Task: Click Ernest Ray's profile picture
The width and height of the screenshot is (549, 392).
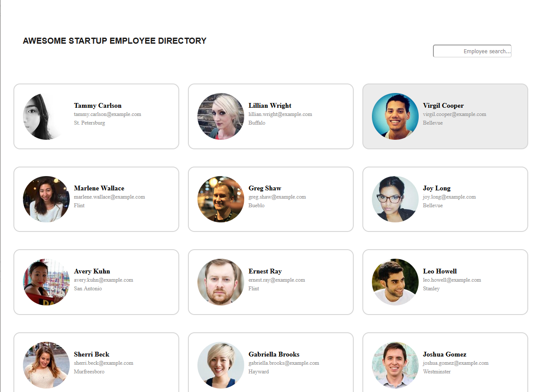Action: 221,282
